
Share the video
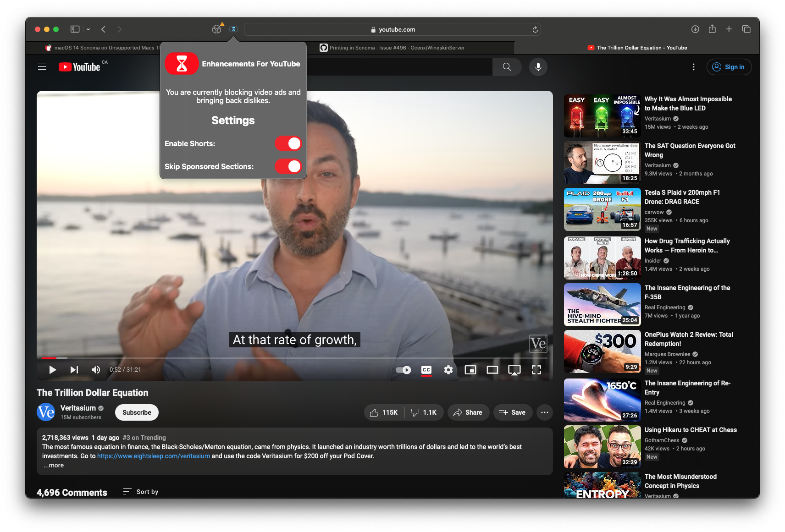click(468, 412)
